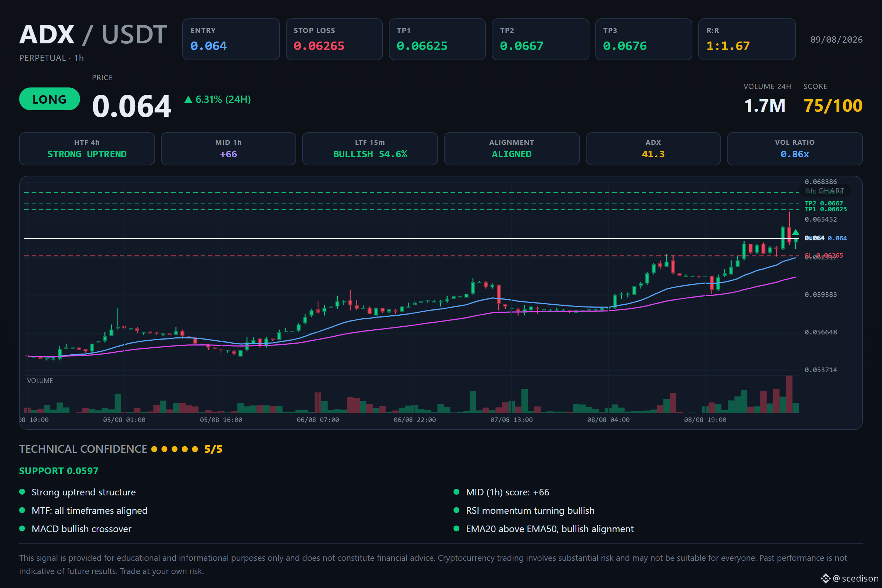Select the HTF 4h STRONG UPTREND tile
Screen dimensions: 882x588
pos(87,149)
